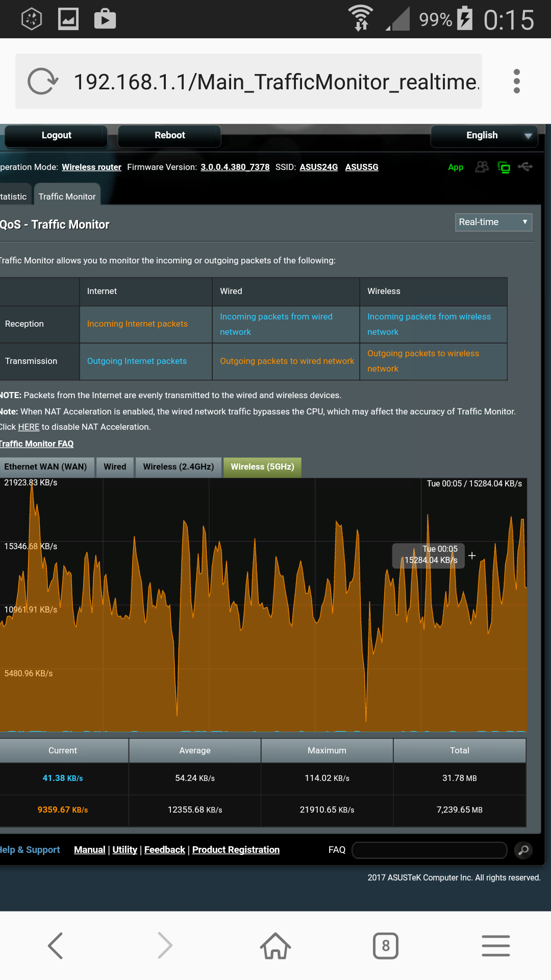Focus the FAQ search input field

tap(429, 850)
